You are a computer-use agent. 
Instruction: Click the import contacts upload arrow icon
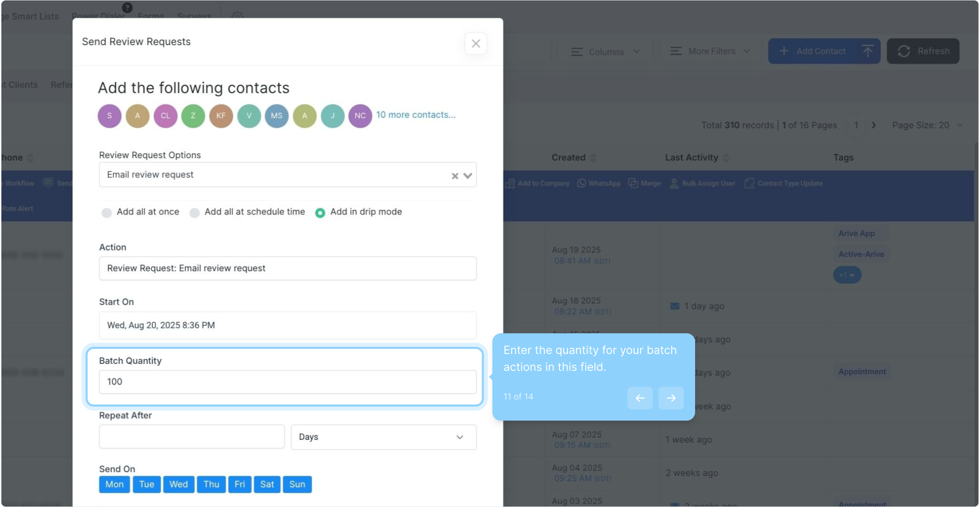pyautogui.click(x=867, y=51)
